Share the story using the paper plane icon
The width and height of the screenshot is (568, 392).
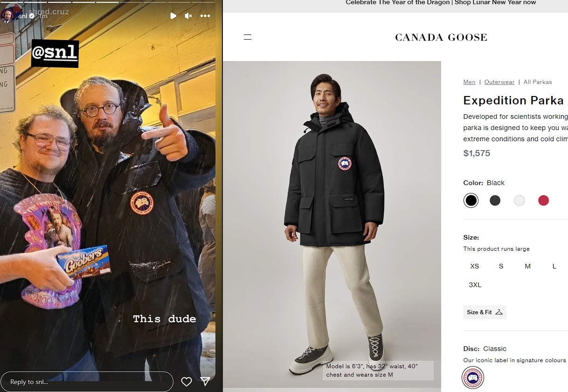[x=205, y=382]
